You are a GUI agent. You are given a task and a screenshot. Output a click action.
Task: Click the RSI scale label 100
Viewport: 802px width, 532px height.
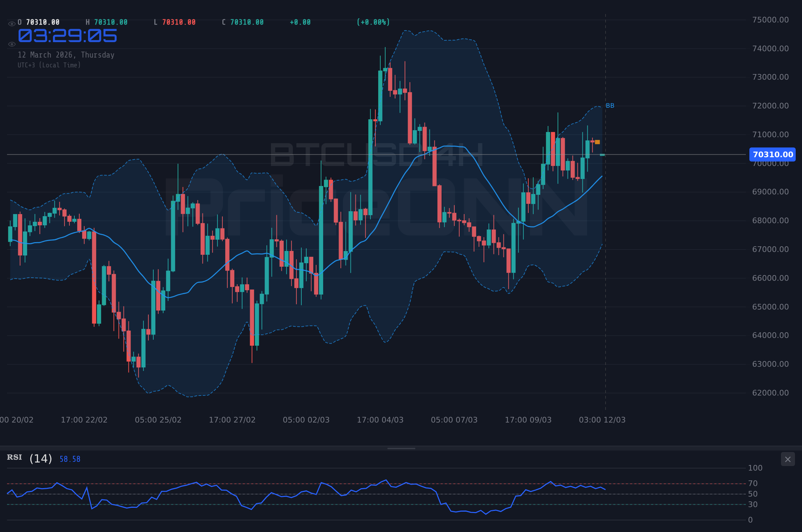[x=755, y=468]
